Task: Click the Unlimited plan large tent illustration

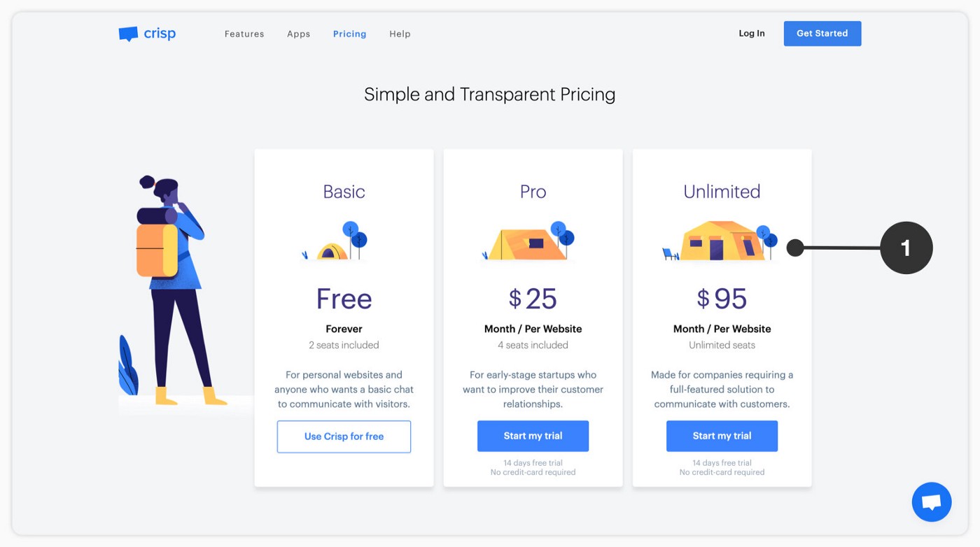Action: coord(720,241)
